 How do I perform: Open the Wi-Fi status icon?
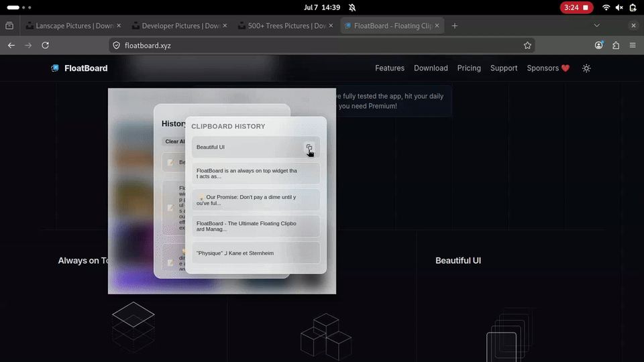click(606, 7)
